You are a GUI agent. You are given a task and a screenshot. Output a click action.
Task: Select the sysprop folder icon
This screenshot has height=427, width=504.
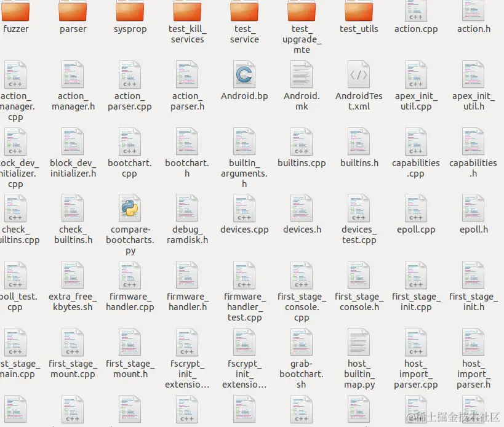(130, 10)
